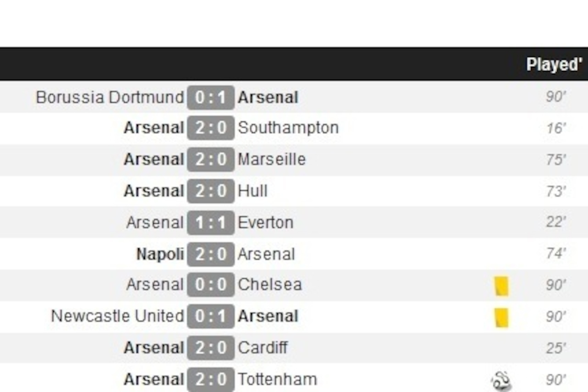588x392 pixels.
Task: Click the Played' column header
Action: pos(554,65)
